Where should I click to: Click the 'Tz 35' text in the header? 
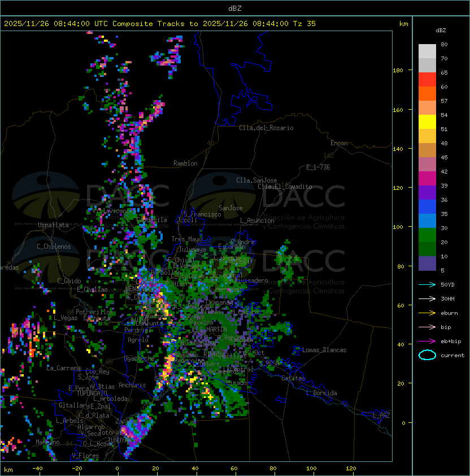pos(304,24)
